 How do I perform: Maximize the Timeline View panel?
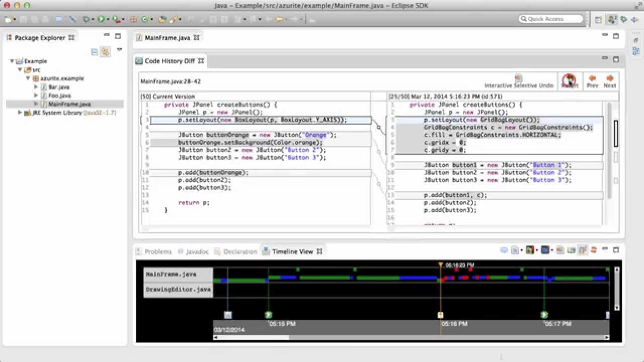[616, 249]
